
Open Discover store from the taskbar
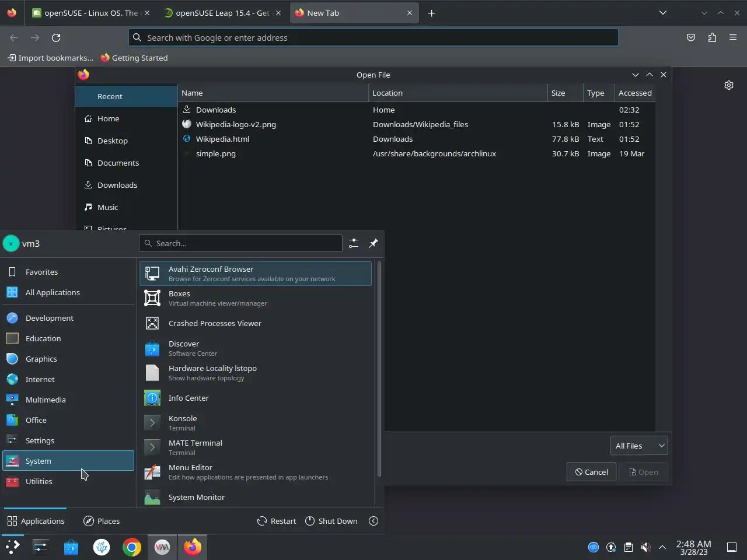point(71,547)
